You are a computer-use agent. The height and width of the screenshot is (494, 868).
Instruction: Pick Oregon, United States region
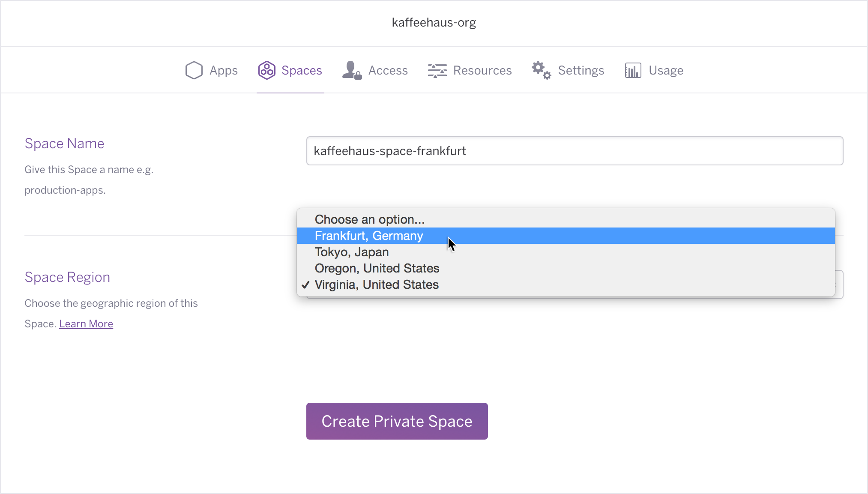coord(377,268)
